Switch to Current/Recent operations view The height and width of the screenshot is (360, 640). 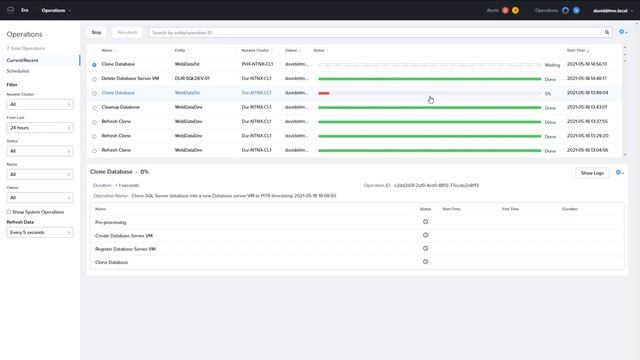(x=22, y=60)
